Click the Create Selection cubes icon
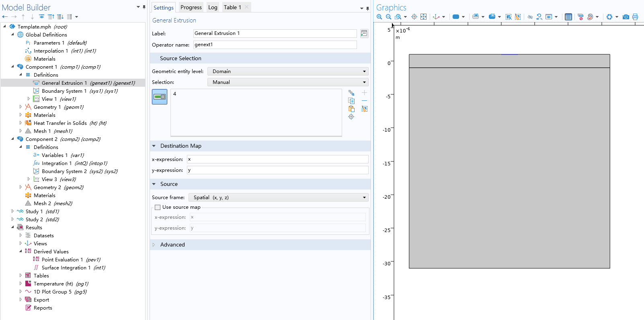644x320 pixels. pos(351,93)
